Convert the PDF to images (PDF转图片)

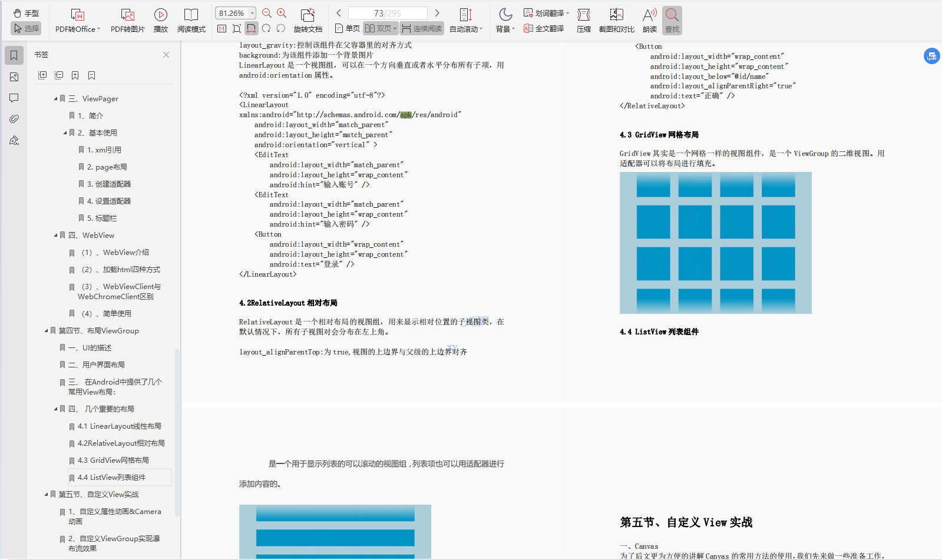click(x=127, y=21)
